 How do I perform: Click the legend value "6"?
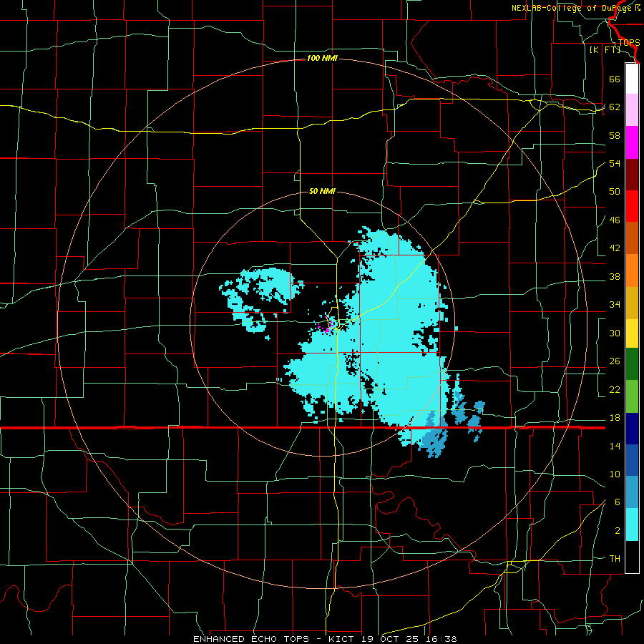point(617,502)
